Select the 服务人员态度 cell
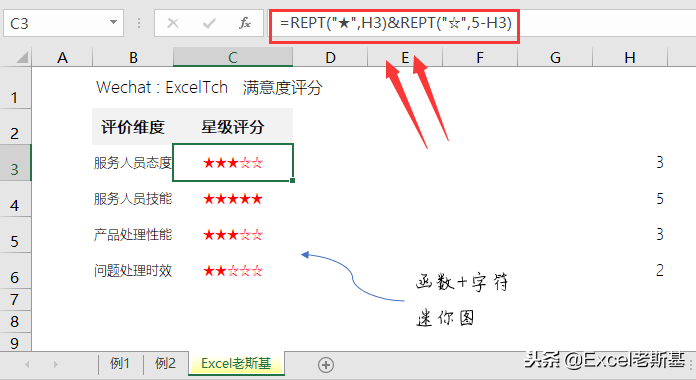696x380 pixels. [x=133, y=163]
